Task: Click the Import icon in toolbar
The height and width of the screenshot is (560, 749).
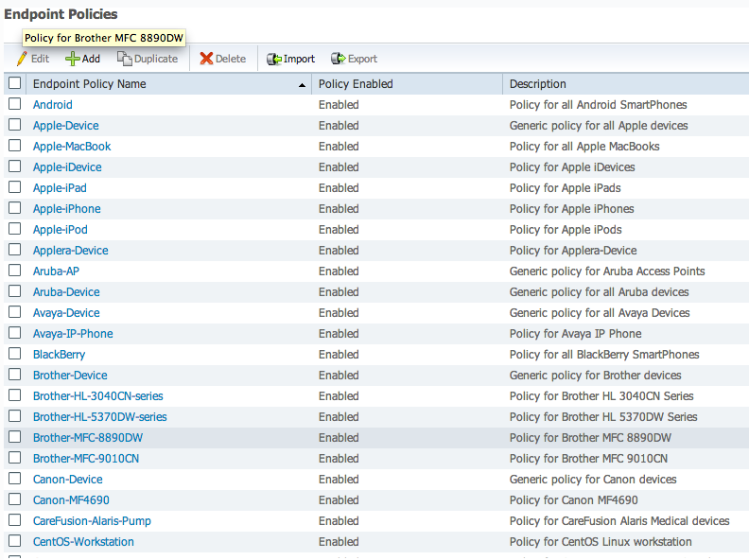Action: 274,59
